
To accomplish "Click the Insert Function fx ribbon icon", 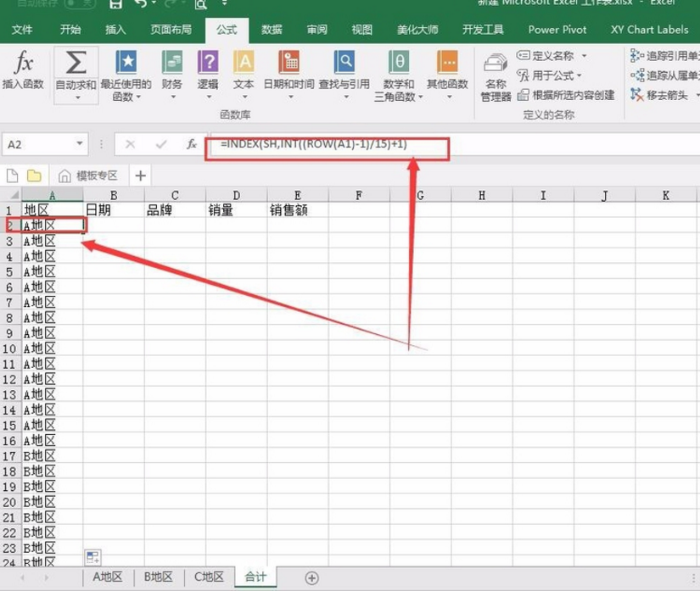I will click(23, 62).
